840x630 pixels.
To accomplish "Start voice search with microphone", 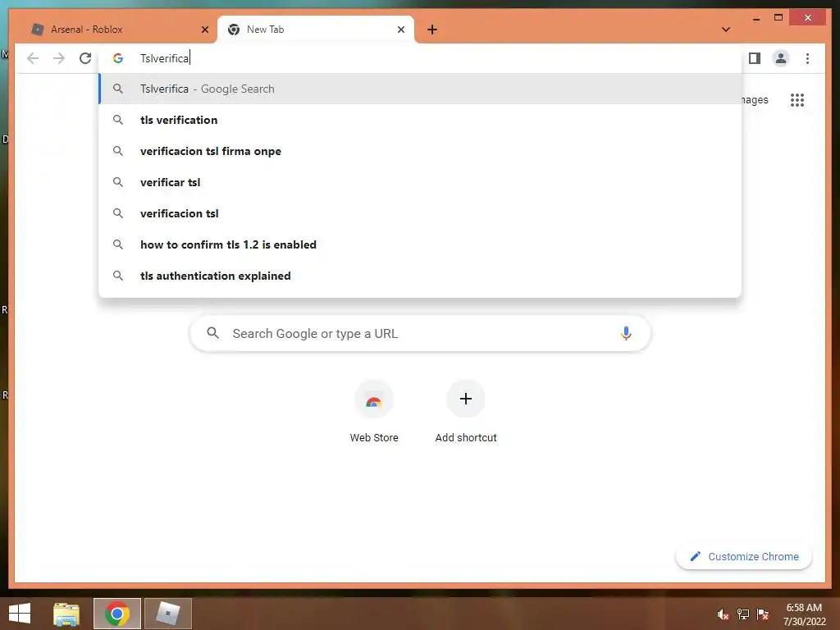I will click(626, 334).
